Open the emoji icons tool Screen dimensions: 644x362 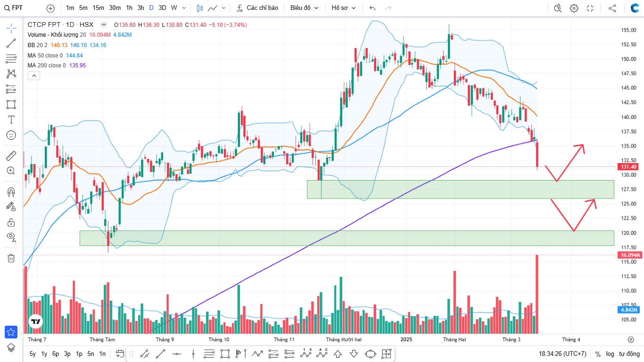pos(11,135)
